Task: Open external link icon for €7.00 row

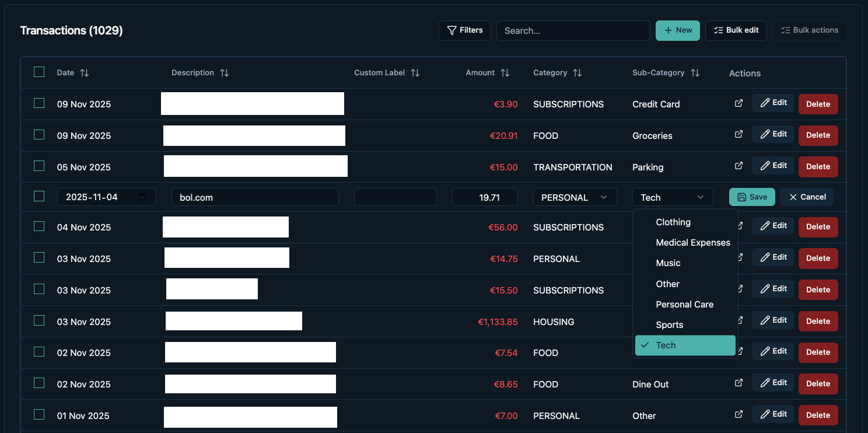Action: (738, 414)
